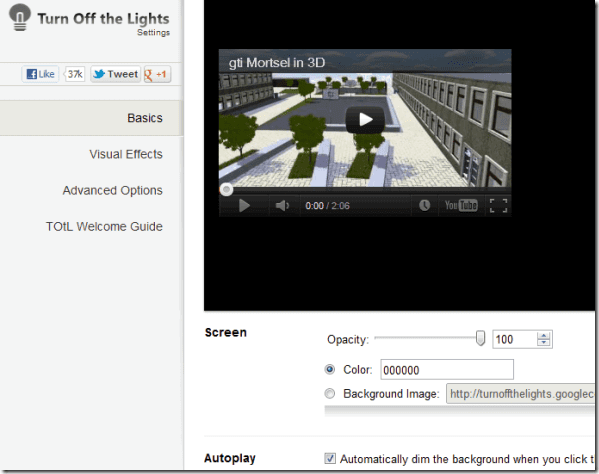Share via the Tweet button

tap(115, 74)
